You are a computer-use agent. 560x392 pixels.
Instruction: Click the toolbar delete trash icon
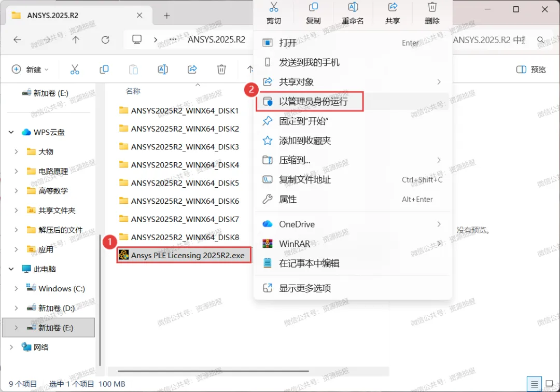tap(221, 69)
